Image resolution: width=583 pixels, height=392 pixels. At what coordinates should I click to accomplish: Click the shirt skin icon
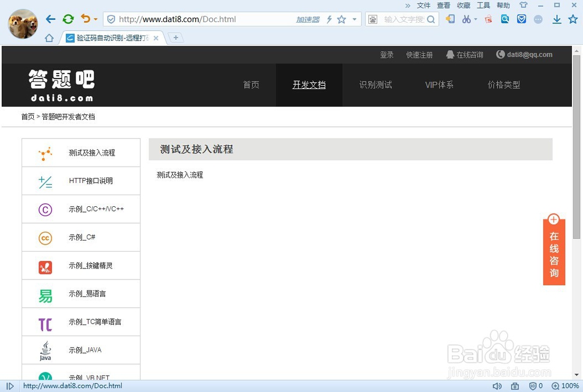click(524, 5)
